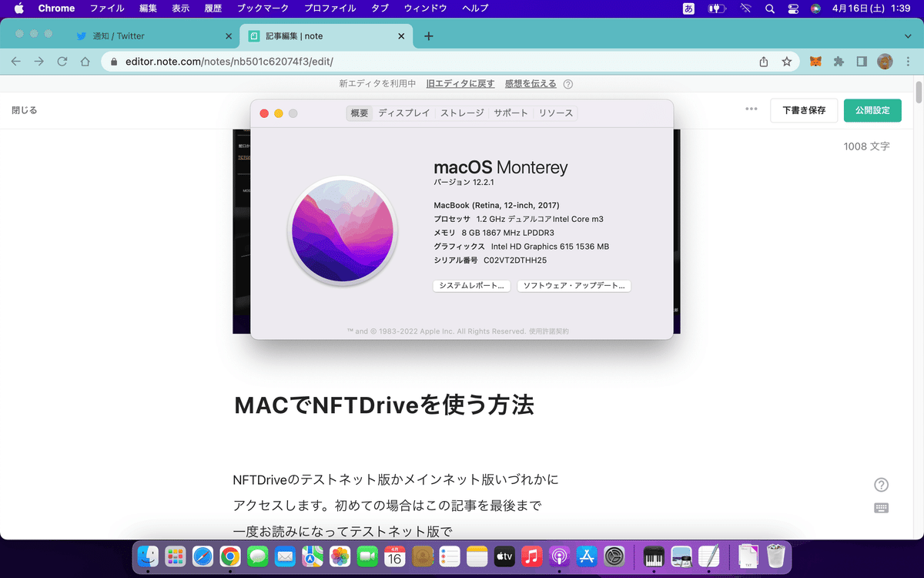Click the MACでNFTDriveを使う方法 heading

[x=384, y=405]
